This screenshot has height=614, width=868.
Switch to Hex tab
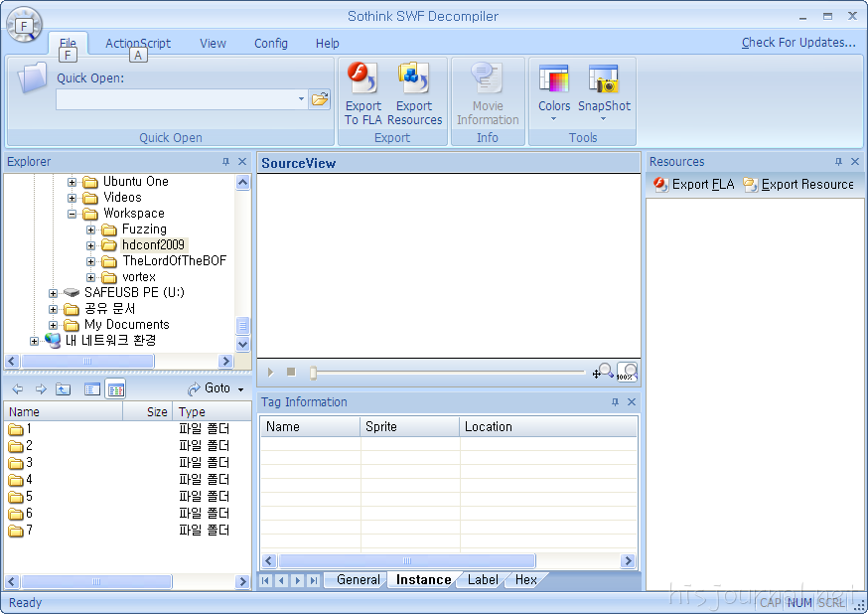click(526, 579)
